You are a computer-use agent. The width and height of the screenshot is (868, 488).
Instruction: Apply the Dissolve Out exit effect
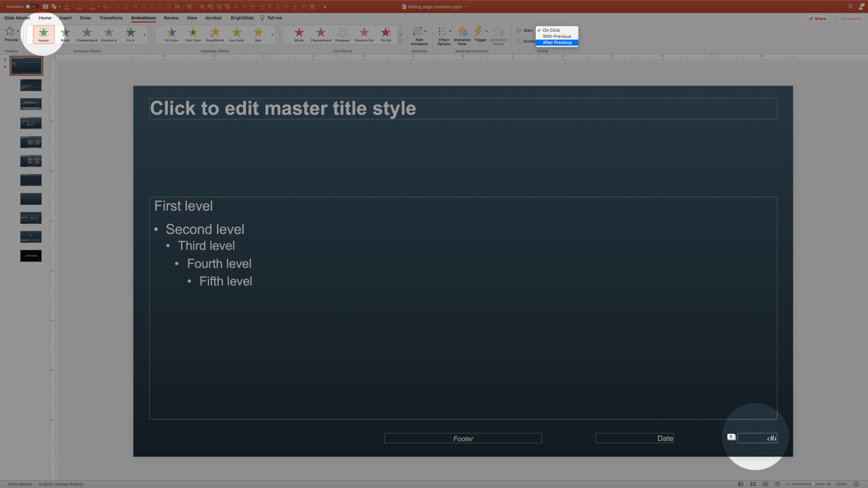pos(364,35)
